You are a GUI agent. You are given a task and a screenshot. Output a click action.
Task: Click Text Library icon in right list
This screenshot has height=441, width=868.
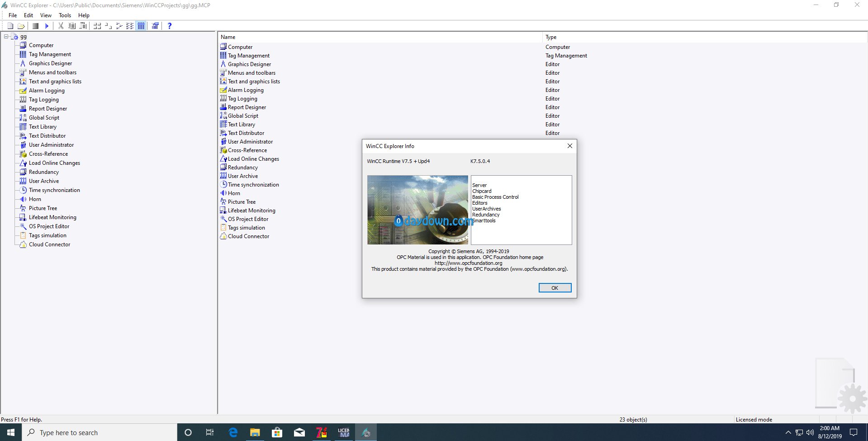(x=223, y=124)
